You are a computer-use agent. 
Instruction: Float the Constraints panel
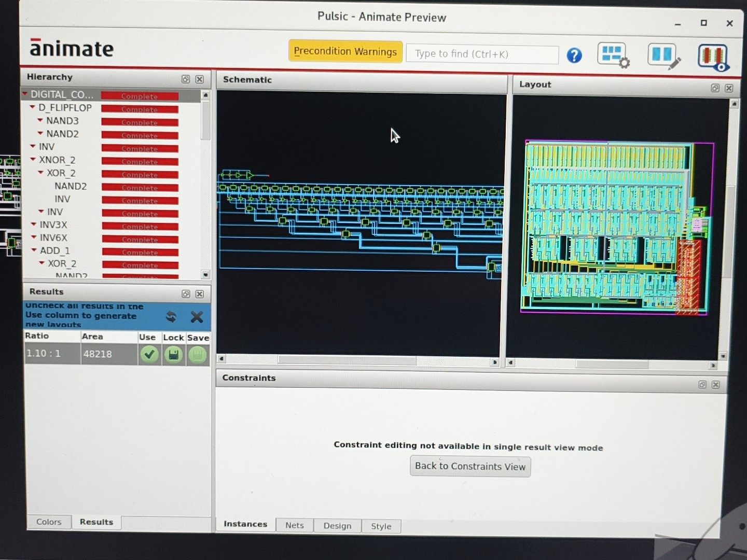(x=702, y=385)
